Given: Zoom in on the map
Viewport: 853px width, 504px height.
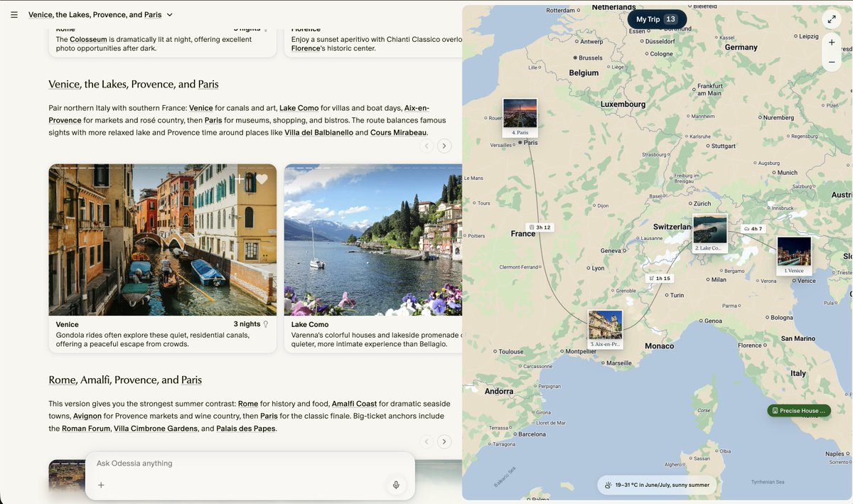Looking at the screenshot, I should point(832,43).
